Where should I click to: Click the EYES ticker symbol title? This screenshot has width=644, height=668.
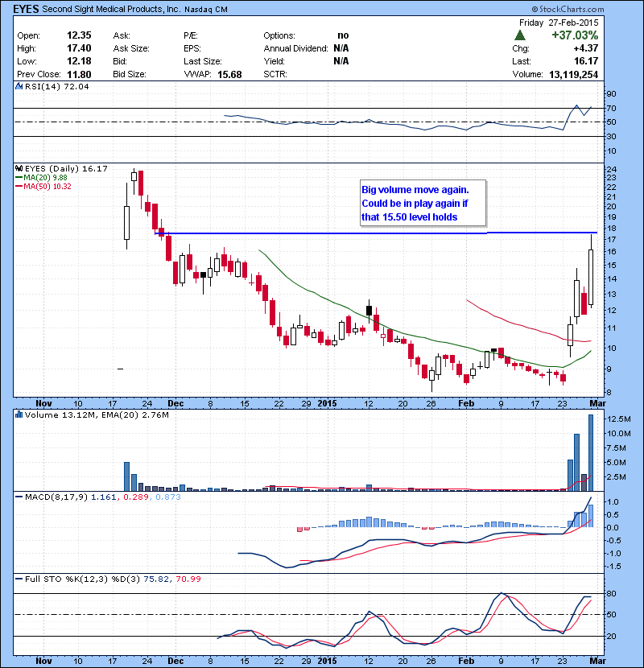tap(26, 9)
